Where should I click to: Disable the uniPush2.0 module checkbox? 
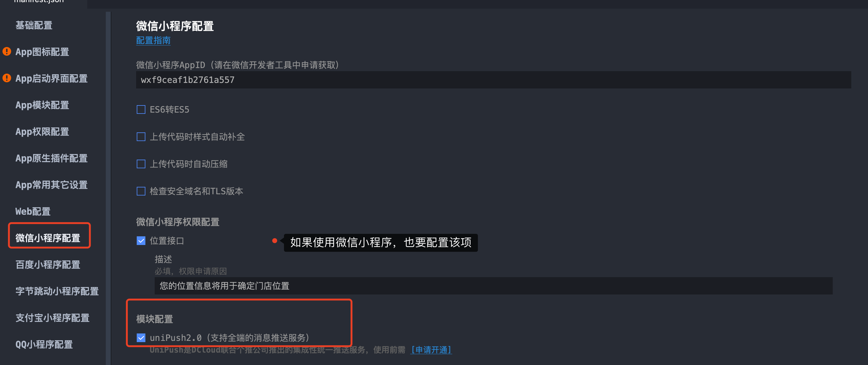click(141, 337)
